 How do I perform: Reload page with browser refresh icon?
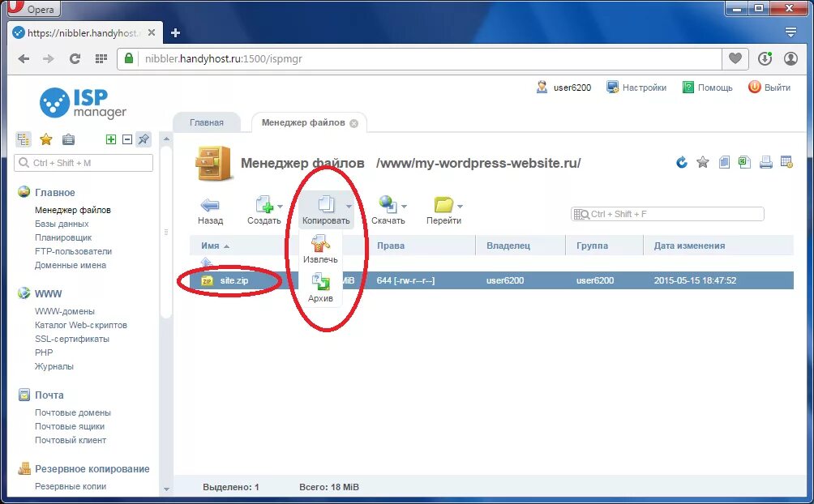pyautogui.click(x=75, y=58)
